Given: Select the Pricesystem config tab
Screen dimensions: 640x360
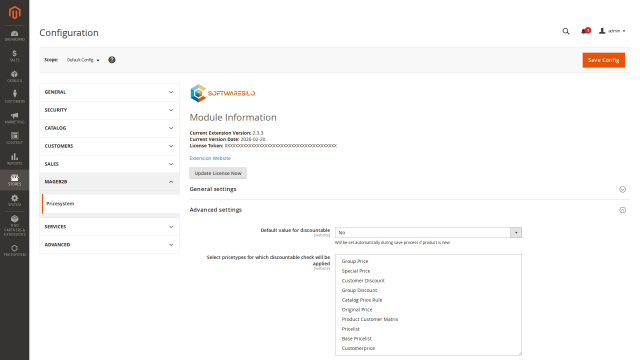Looking at the screenshot, I should 111,204.
